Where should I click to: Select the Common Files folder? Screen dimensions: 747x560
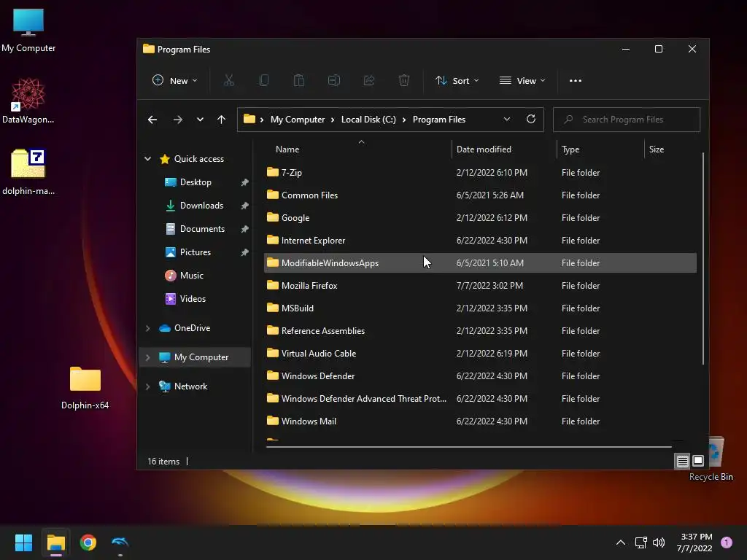(x=480, y=195)
